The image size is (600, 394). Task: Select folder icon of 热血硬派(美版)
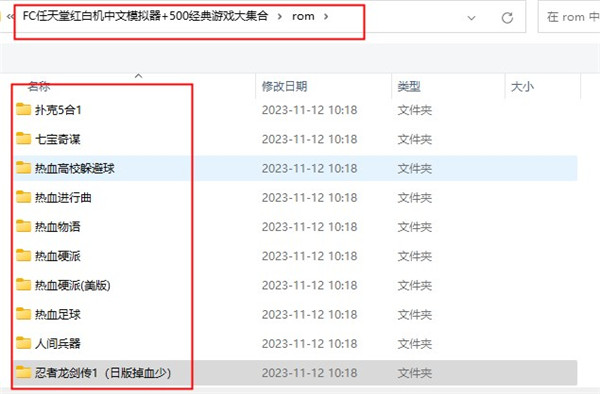[x=23, y=285]
